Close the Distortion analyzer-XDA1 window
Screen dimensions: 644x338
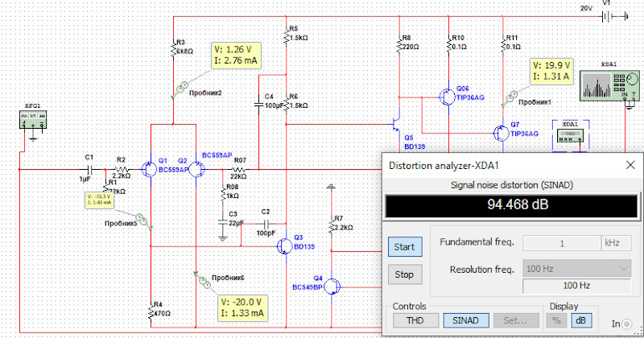[628, 165]
